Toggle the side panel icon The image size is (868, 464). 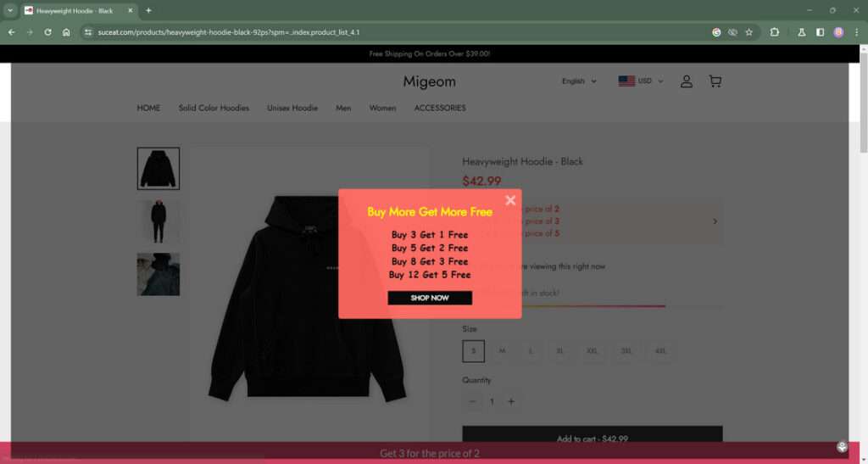click(820, 32)
